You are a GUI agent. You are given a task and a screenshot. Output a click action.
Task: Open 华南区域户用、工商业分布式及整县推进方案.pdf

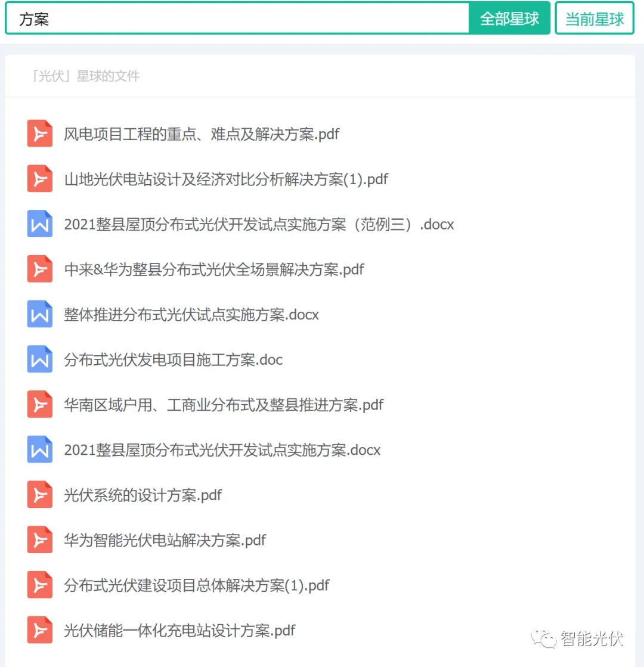click(x=224, y=405)
